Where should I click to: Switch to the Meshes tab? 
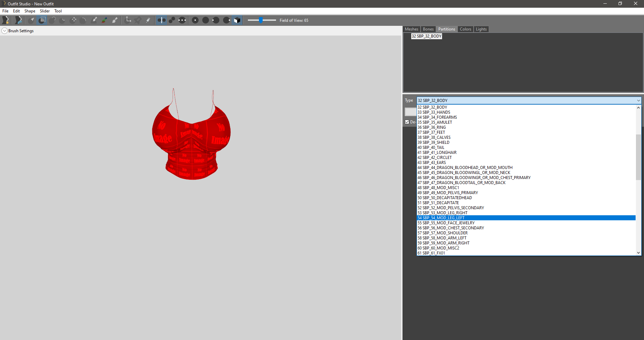coord(412,29)
